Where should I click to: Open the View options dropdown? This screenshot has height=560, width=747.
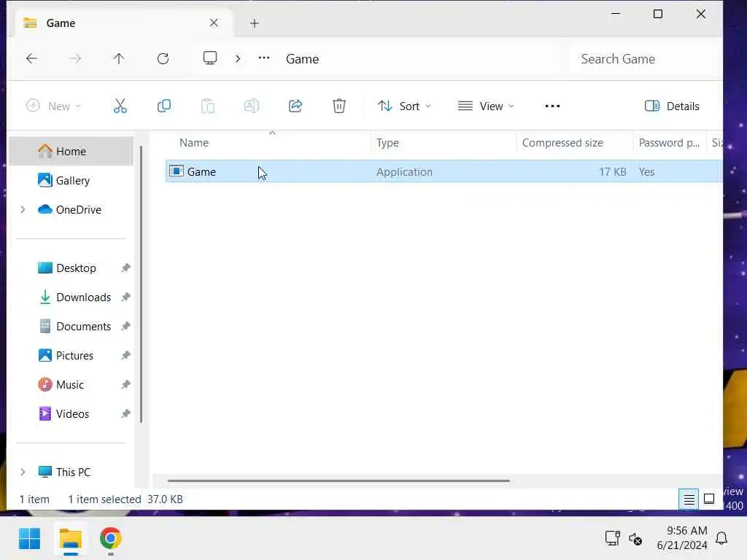click(x=486, y=106)
